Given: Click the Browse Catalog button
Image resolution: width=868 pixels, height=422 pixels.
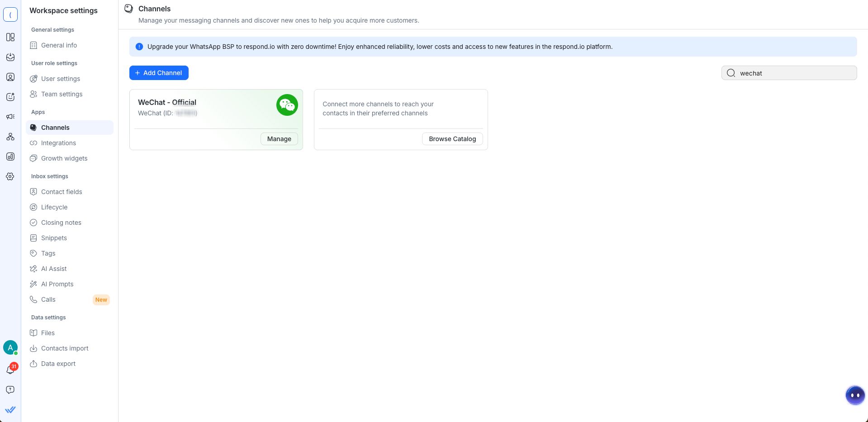Looking at the screenshot, I should coord(452,139).
